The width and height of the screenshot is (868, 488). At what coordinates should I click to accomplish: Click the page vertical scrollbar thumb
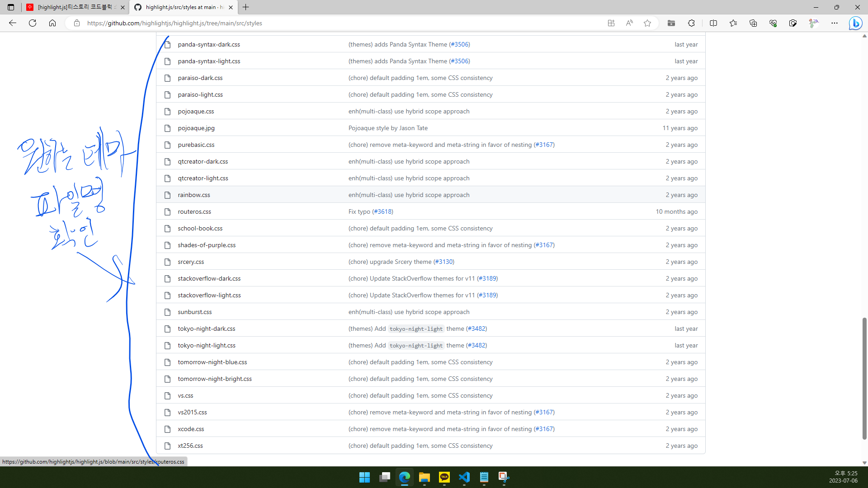pyautogui.click(x=864, y=379)
